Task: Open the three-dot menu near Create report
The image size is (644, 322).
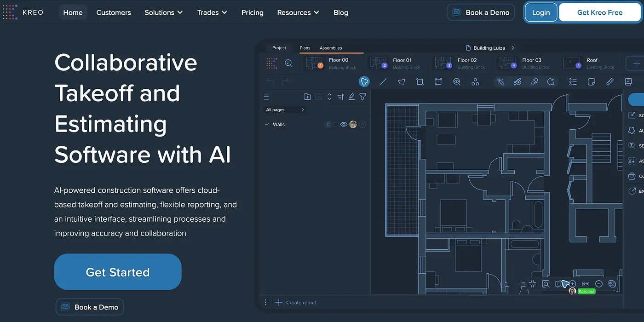Action: coord(265,302)
